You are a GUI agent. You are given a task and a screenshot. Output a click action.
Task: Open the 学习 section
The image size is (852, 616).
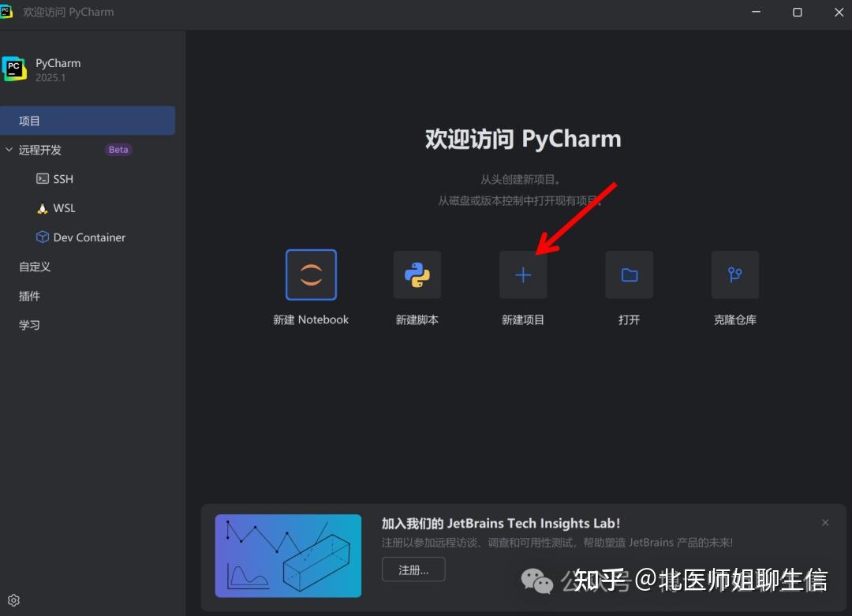point(29,324)
